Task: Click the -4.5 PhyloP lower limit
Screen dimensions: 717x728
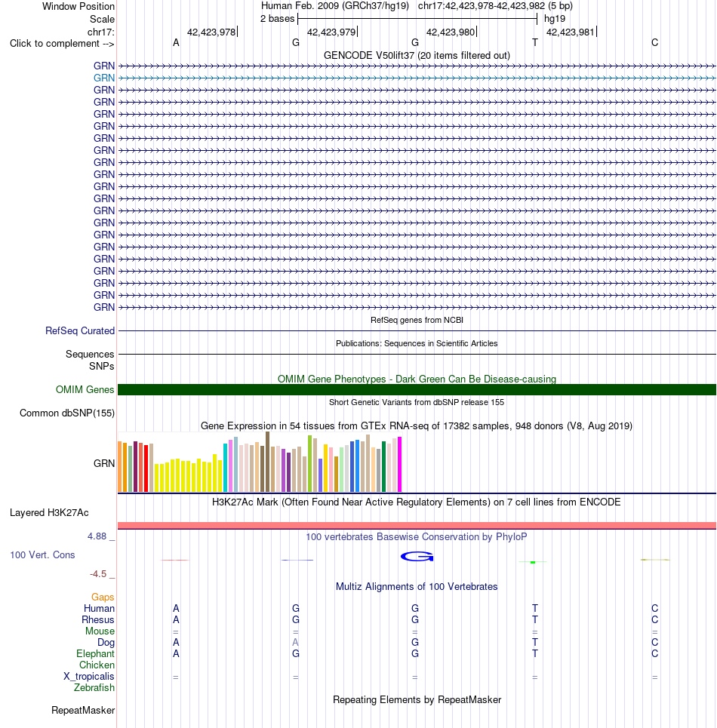Action: [98, 574]
